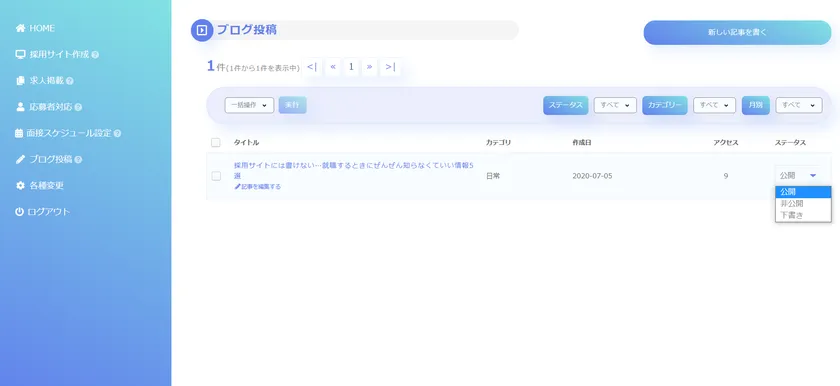Open the 一括操作 bulk action dropdown
The image size is (840, 386).
click(x=249, y=105)
